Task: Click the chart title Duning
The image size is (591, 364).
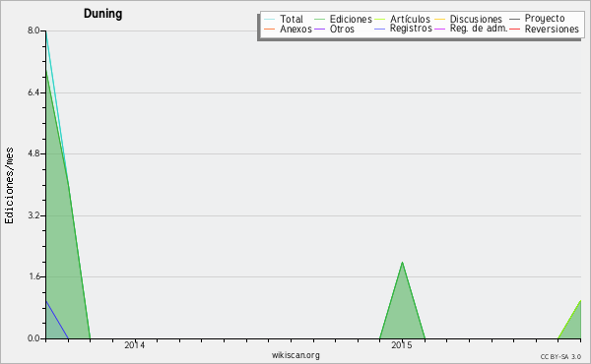Action: 102,14
